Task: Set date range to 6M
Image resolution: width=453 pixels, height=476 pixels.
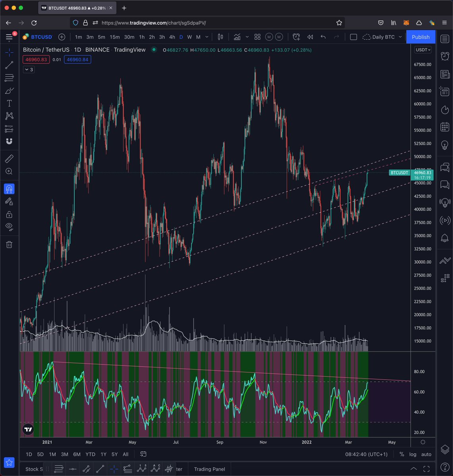Action: 77,454
